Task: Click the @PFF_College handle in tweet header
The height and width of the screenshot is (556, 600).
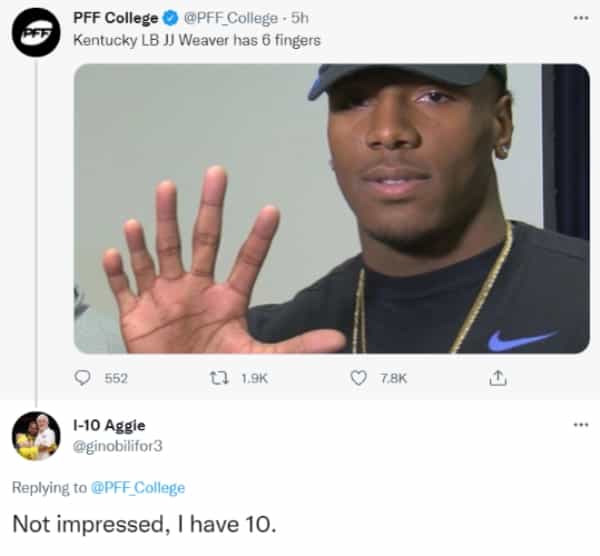Action: click(229, 18)
